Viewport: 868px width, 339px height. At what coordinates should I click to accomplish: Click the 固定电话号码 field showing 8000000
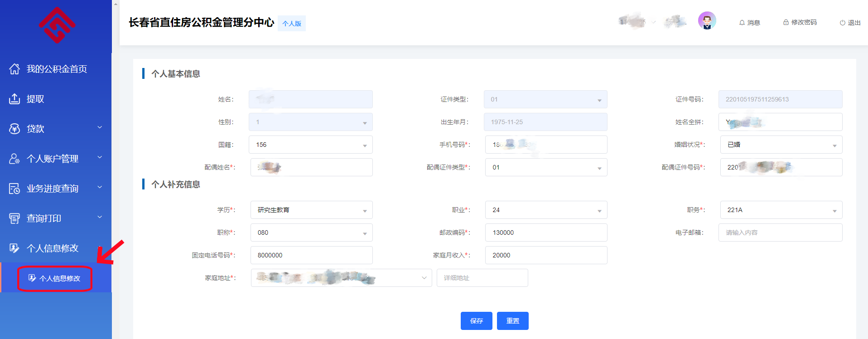point(312,255)
